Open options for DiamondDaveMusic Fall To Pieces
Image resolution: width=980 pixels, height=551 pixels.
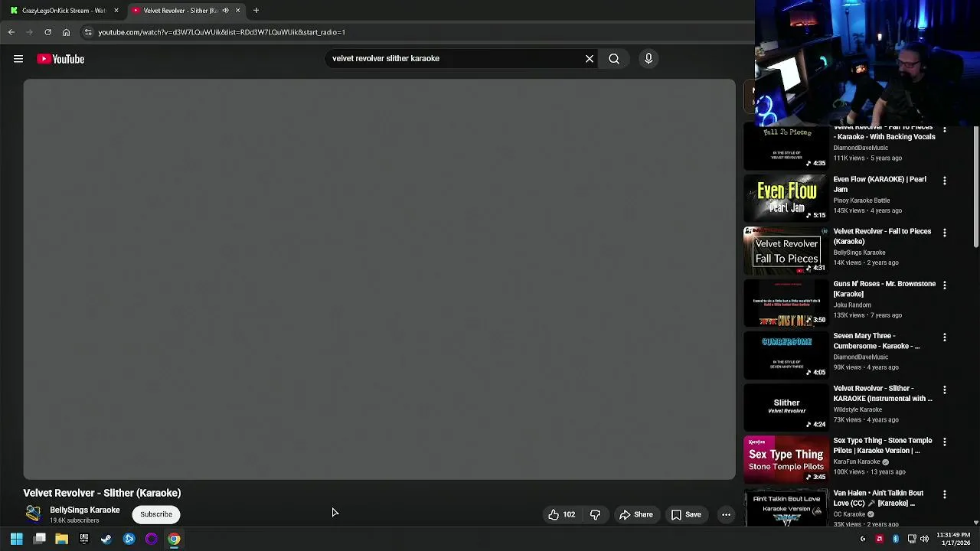pyautogui.click(x=944, y=131)
